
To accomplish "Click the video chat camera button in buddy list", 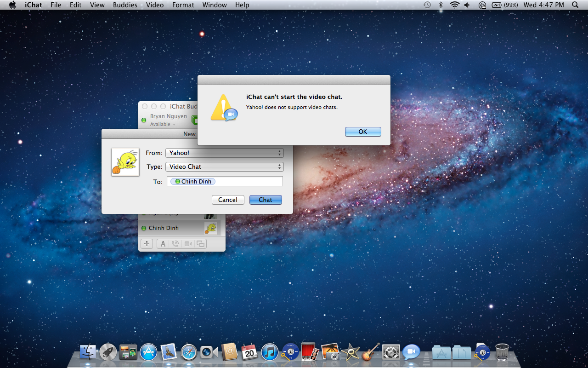I will tap(188, 244).
